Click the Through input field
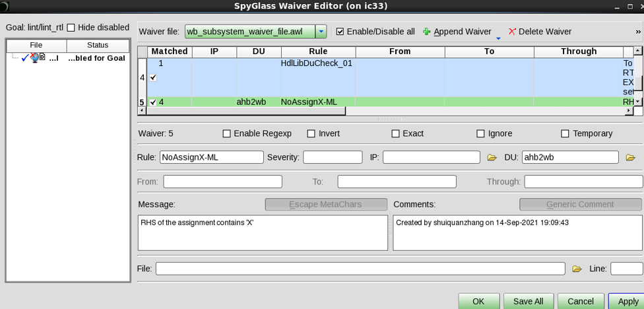644x309 pixels. (x=583, y=182)
